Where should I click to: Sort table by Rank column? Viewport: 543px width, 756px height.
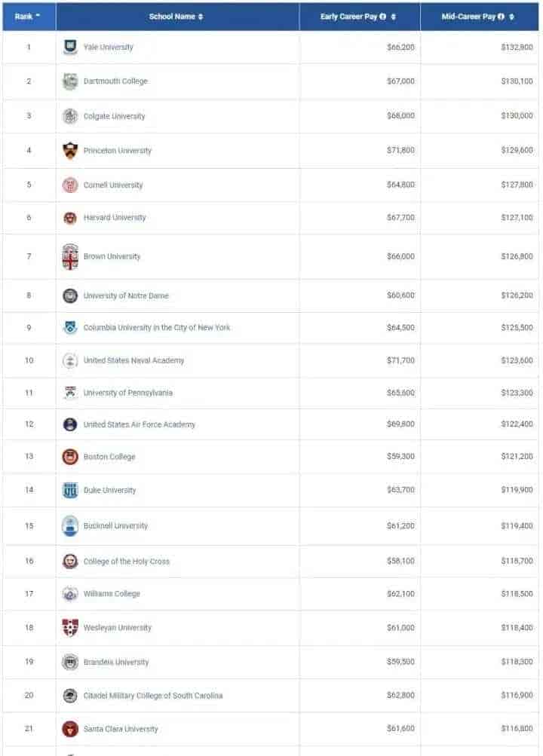point(27,17)
